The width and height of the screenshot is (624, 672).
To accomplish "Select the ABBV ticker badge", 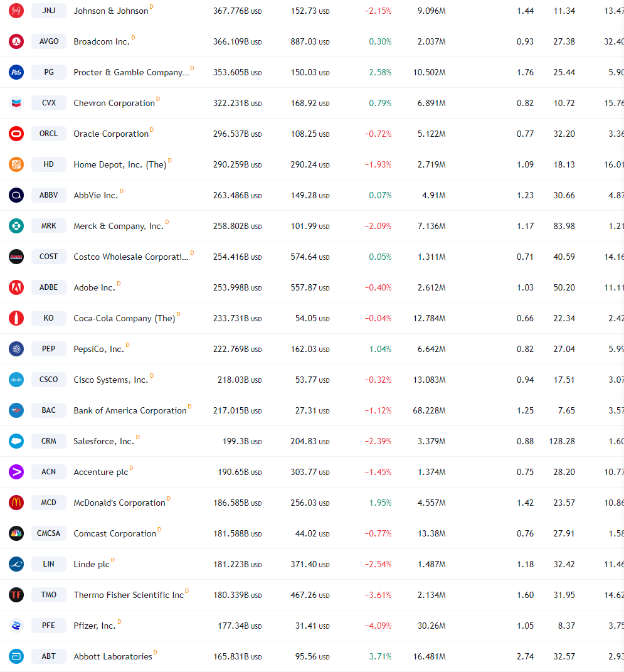I will (x=49, y=195).
